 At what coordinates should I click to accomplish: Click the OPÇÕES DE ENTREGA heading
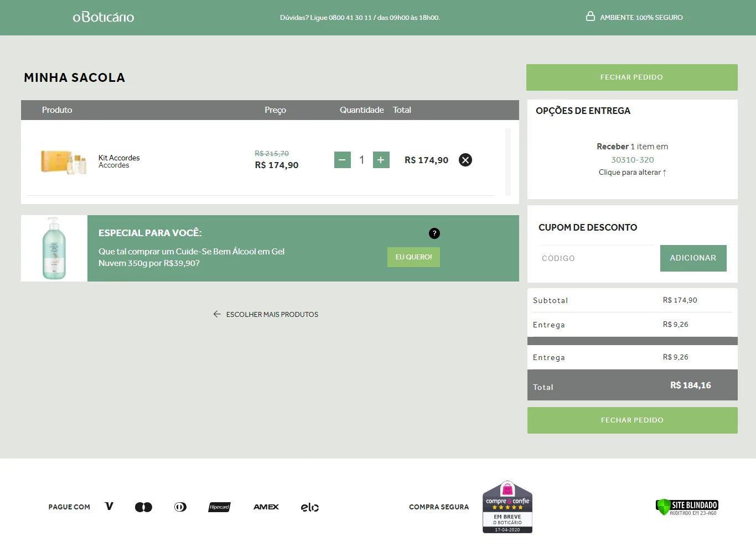[x=583, y=111]
